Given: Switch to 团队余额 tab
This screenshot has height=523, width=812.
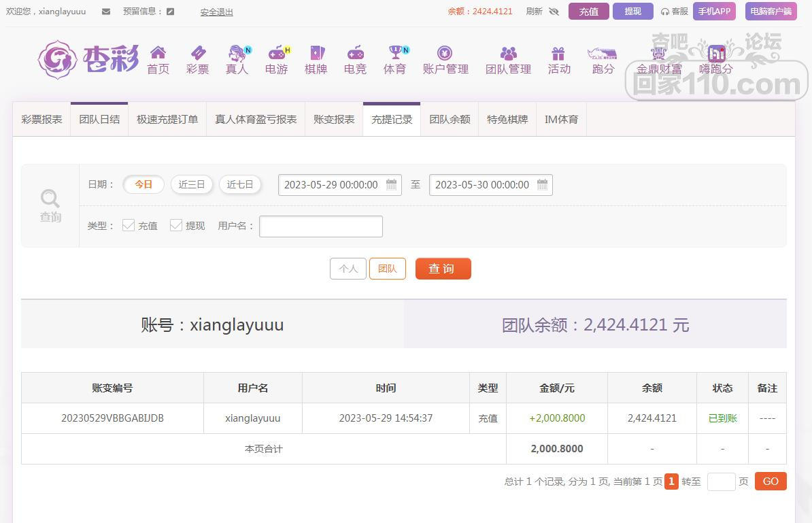Looking at the screenshot, I should point(450,120).
